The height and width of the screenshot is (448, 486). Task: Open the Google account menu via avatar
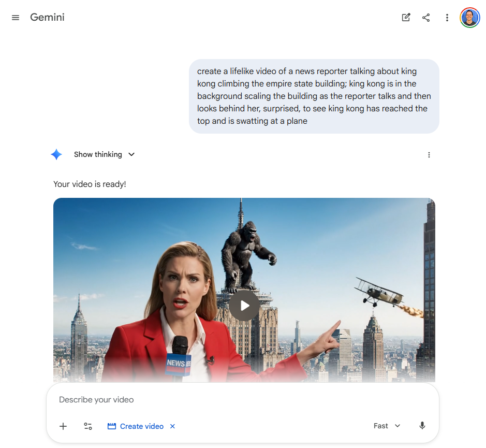(469, 17)
